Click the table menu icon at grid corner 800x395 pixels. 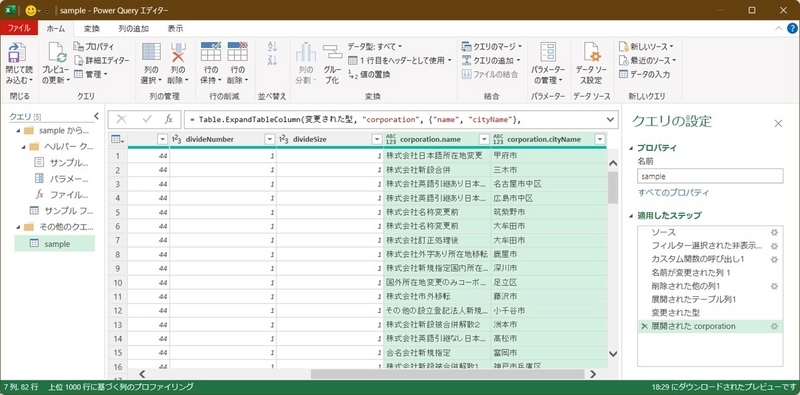coord(117,139)
